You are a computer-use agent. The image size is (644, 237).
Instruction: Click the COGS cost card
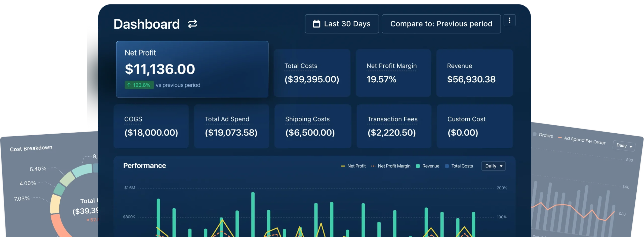(x=151, y=126)
